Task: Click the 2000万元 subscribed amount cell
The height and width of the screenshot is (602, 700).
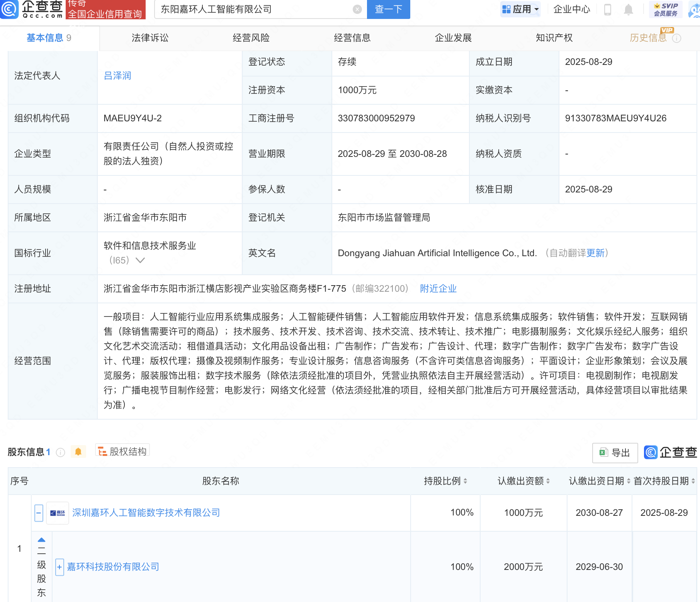Action: click(x=523, y=567)
